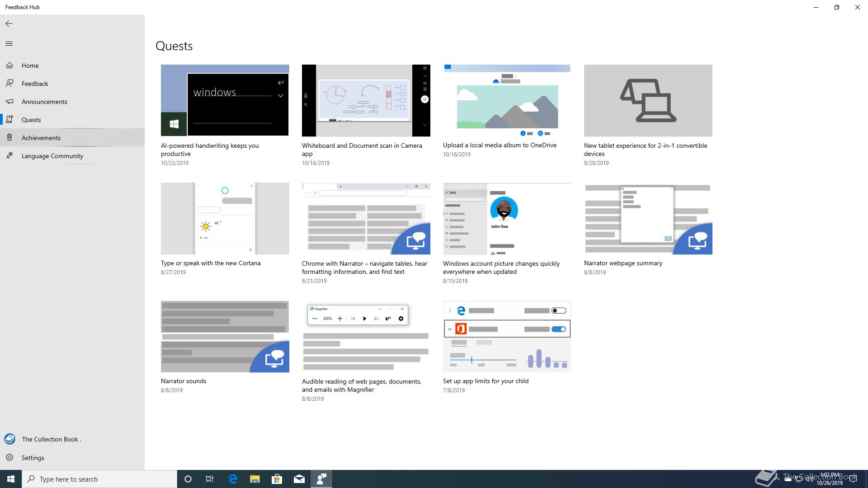This screenshot has width=868, height=488.
Task: Click the 7/8/2019 date text
Action: coord(454,390)
